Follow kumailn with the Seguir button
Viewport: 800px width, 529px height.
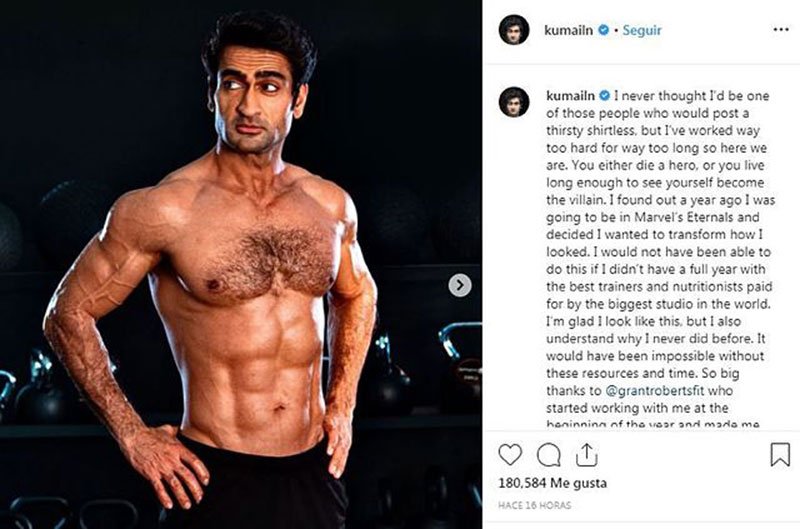(x=642, y=30)
